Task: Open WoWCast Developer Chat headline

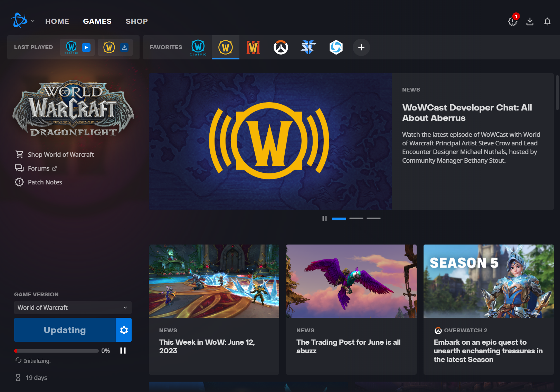Action: coord(467,113)
